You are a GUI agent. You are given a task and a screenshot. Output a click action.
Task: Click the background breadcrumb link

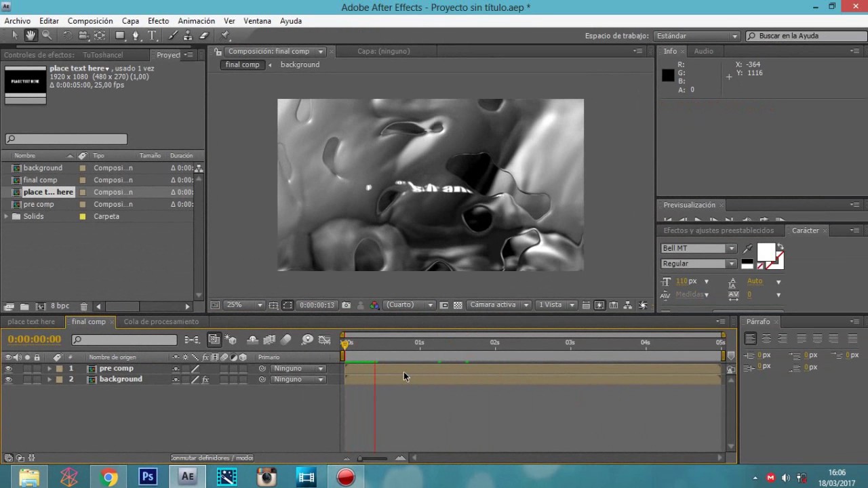coord(300,65)
